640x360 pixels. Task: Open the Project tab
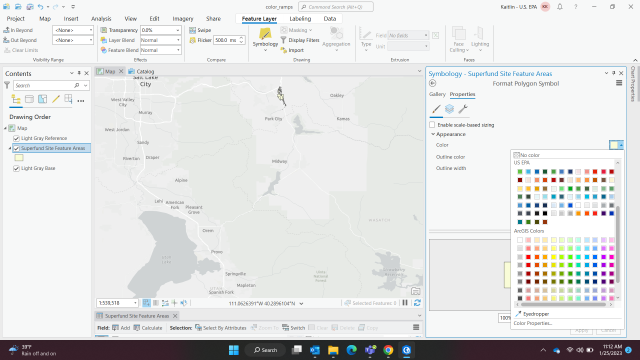16,19
